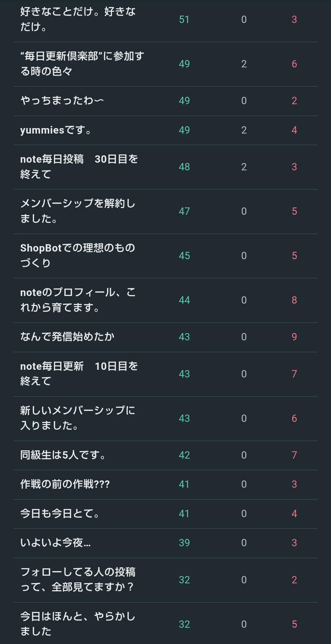331x644 pixels.
Task: Open "新しいメンバーシップに入りました。" article
Action: click(78, 418)
